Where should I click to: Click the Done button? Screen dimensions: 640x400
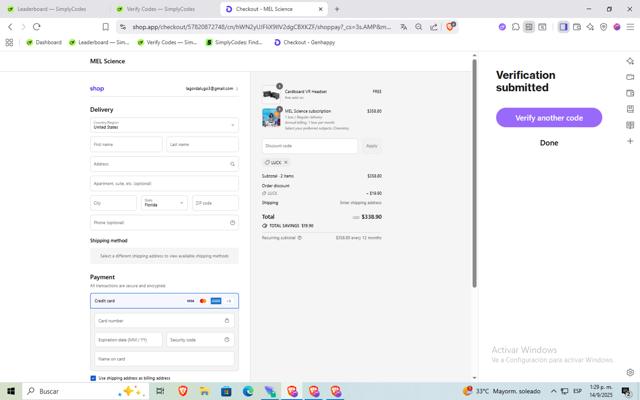pos(549,143)
